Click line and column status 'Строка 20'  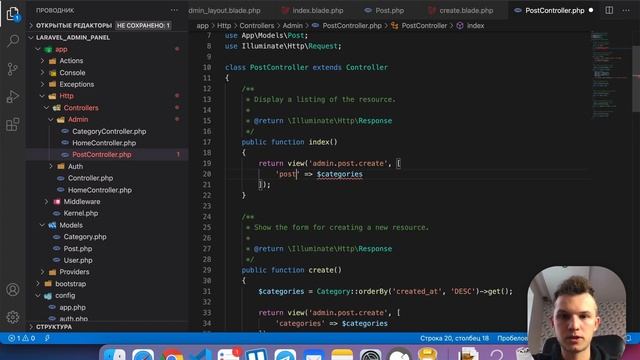[x=454, y=338]
